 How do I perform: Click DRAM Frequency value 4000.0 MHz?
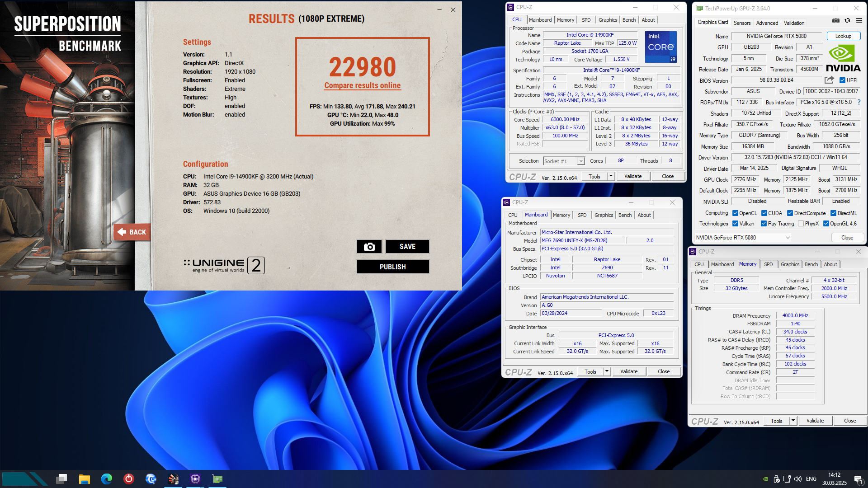click(795, 315)
